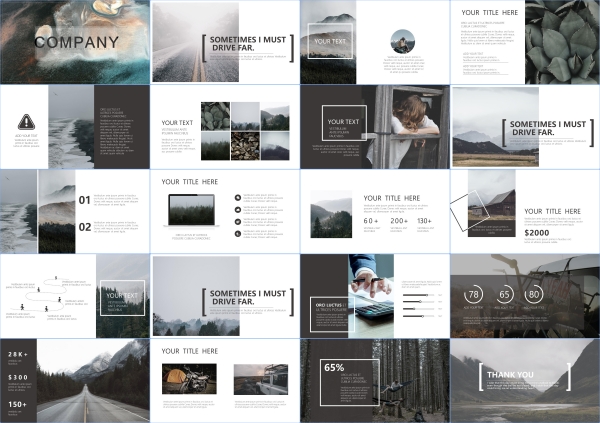
Task: Select the 65% forest slide
Action: tap(374, 380)
